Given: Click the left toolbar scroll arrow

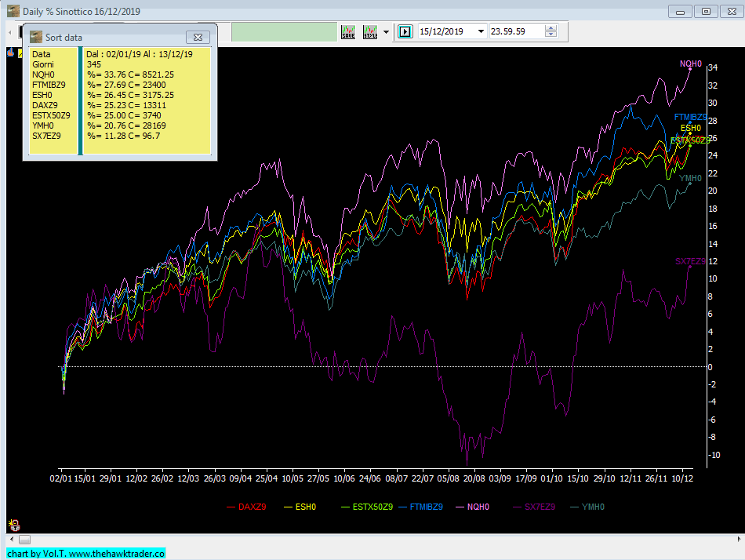Looking at the screenshot, I should click(x=10, y=32).
